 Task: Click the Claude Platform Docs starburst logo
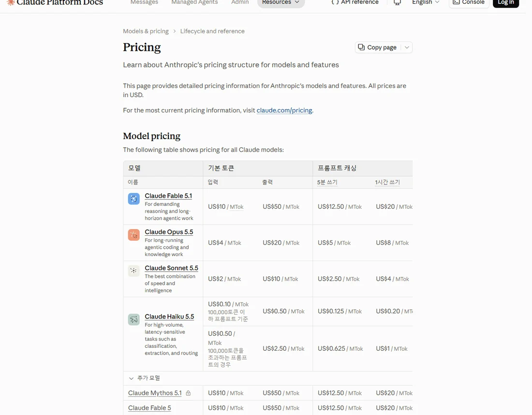[x=11, y=2]
